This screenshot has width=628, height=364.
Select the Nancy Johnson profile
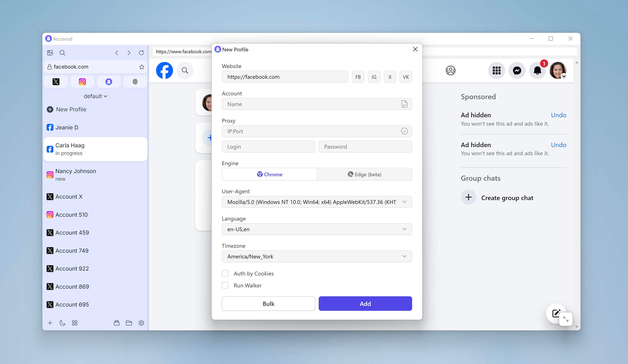click(76, 175)
